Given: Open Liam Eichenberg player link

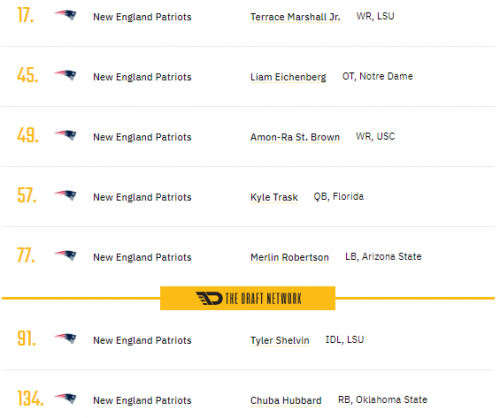Looking at the screenshot, I should click(x=288, y=77).
